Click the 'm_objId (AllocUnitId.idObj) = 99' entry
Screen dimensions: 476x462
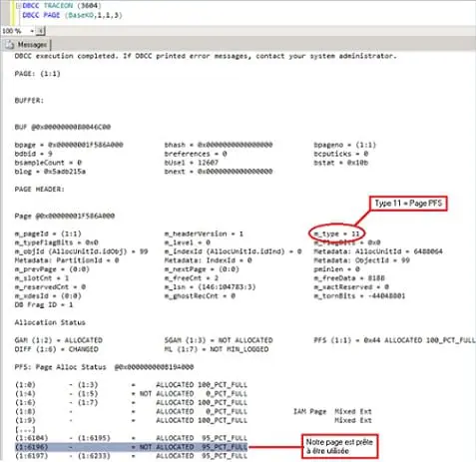point(81,251)
